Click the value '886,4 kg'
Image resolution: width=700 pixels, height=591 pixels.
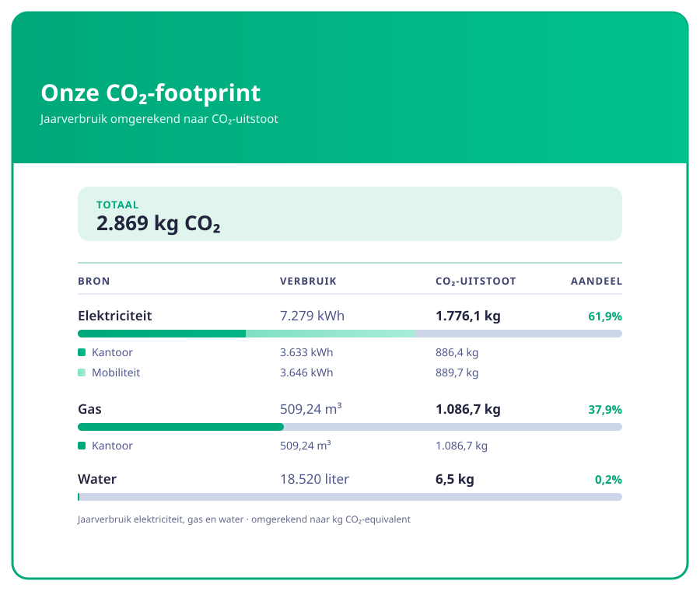[457, 352]
